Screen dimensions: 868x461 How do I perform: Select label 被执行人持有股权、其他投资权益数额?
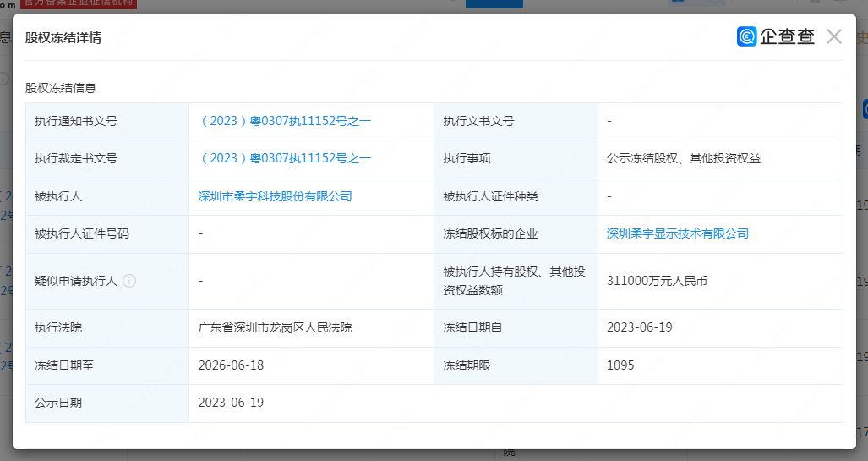(514, 281)
